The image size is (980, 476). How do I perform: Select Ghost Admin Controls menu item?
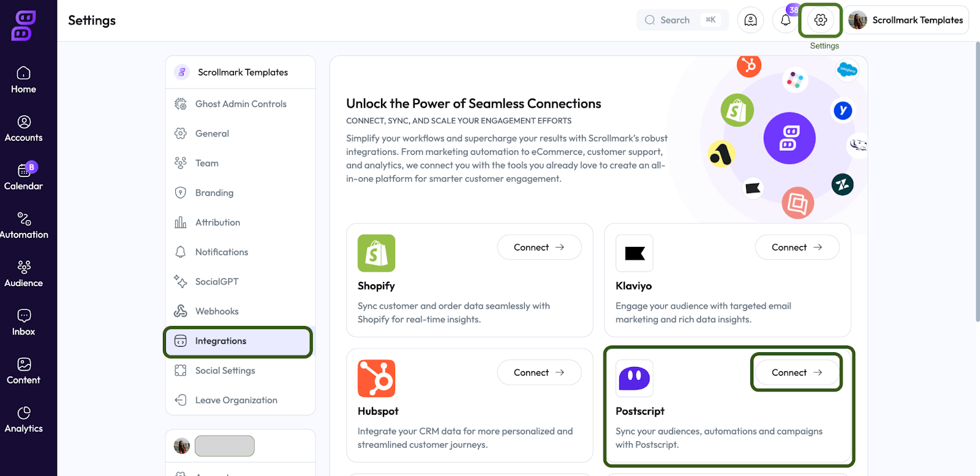click(x=241, y=104)
